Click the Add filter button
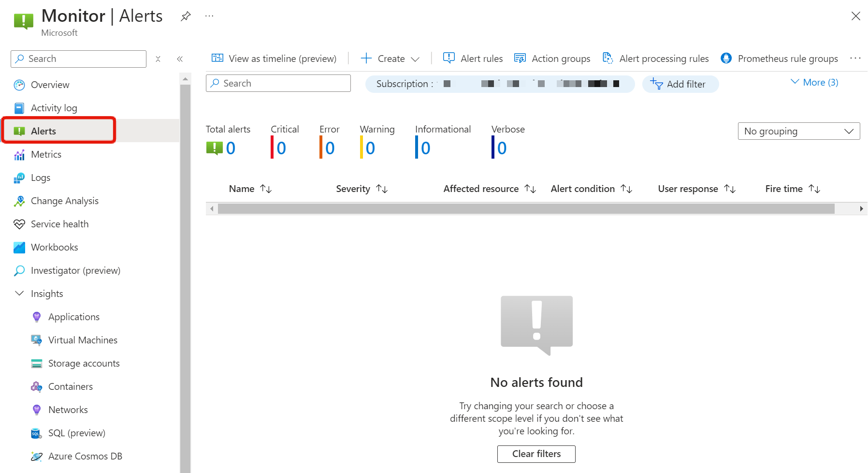The width and height of the screenshot is (868, 473). coord(680,84)
